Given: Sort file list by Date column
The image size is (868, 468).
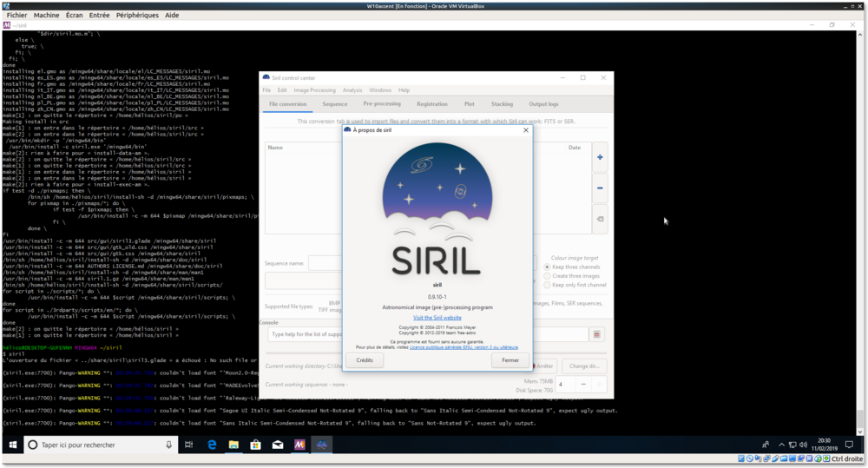Looking at the screenshot, I should tap(574, 148).
